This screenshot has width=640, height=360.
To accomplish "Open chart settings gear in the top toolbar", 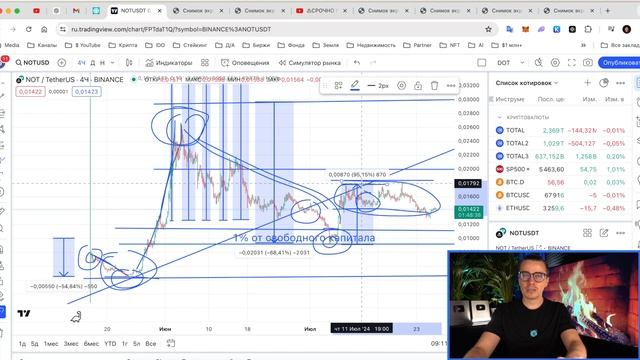I will [555, 62].
